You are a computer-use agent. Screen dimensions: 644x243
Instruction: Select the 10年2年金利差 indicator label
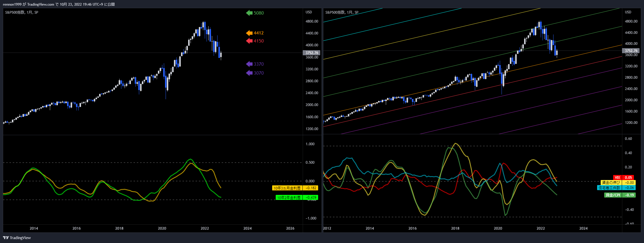tap(289, 198)
